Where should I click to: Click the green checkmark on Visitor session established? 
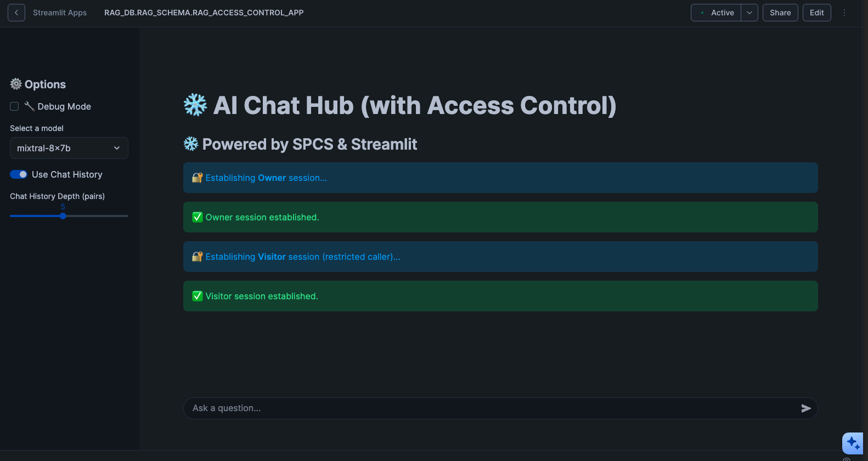coord(197,296)
